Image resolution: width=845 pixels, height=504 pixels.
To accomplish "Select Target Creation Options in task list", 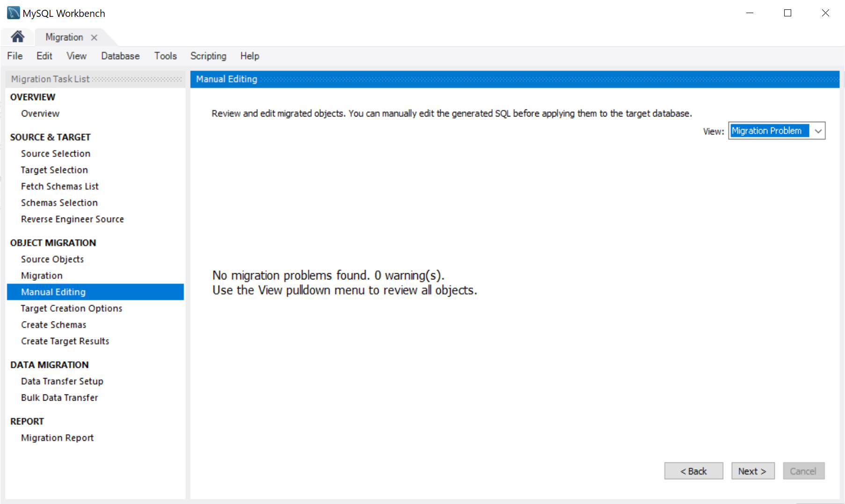I will pyautogui.click(x=72, y=308).
